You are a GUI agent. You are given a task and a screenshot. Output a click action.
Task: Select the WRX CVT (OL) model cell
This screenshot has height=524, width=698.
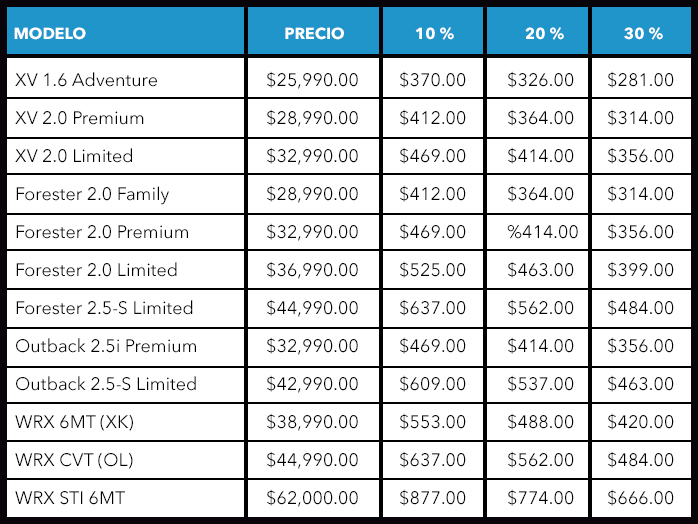pos(126,460)
